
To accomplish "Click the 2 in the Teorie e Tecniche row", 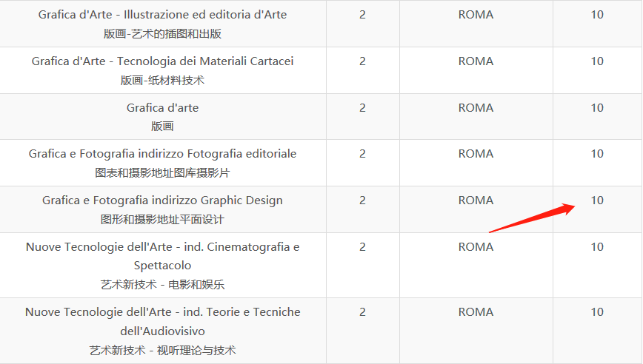I will coord(362,312).
